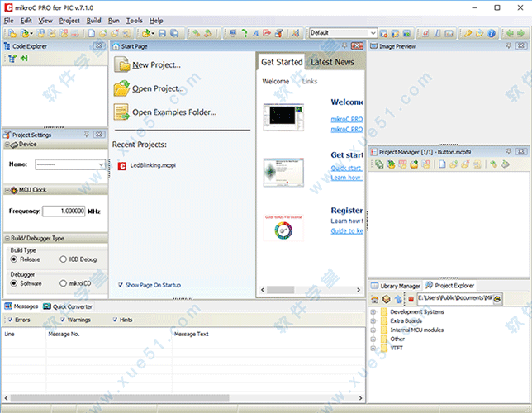
Task: Select the mikroICD debugger option
Action: click(75, 283)
